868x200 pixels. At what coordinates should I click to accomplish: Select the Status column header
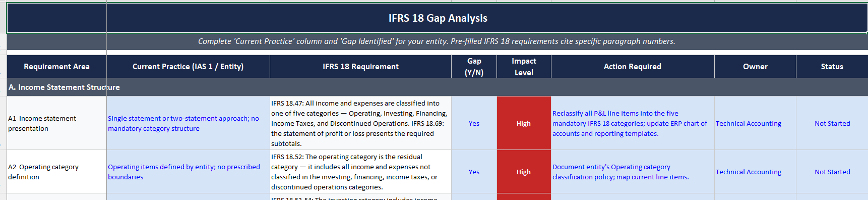(x=832, y=67)
